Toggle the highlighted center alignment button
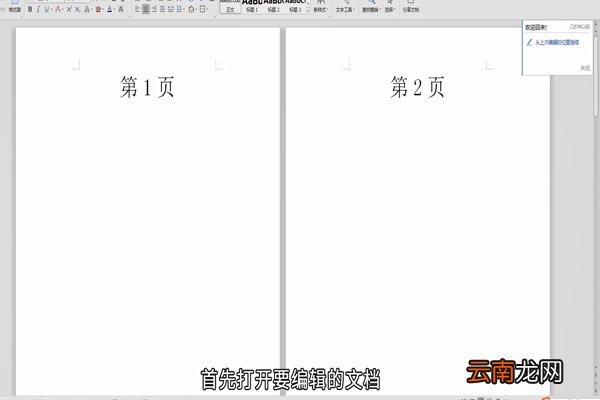The height and width of the screenshot is (400, 600). (x=146, y=9)
